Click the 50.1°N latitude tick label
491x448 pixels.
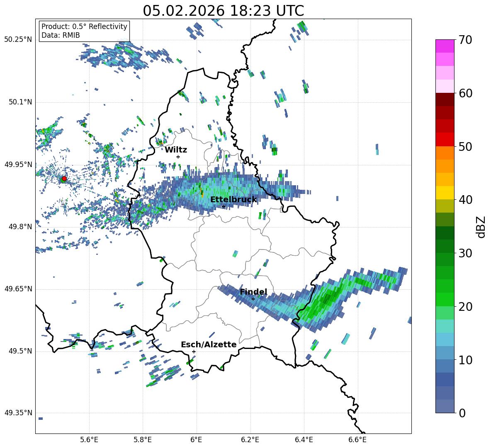click(x=20, y=102)
